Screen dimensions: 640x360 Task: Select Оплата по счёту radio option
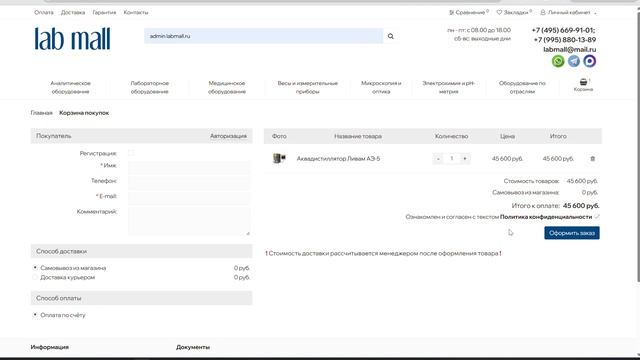point(35,315)
